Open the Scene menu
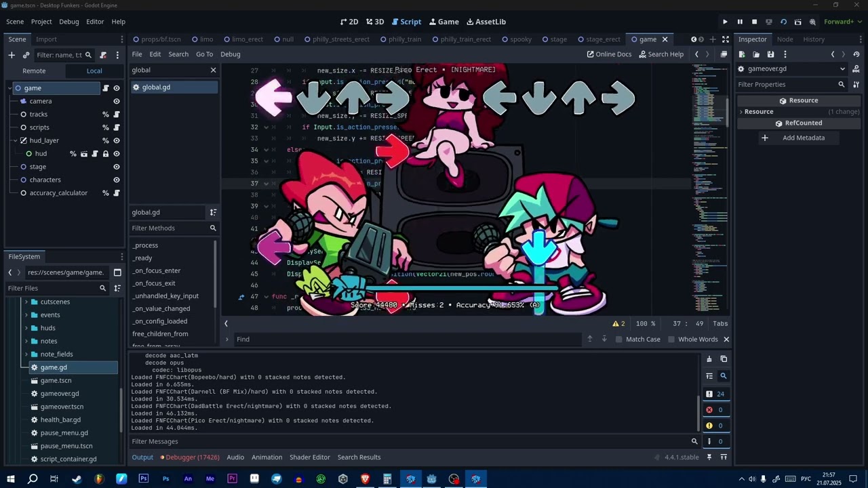This screenshot has height=488, width=868. pyautogui.click(x=15, y=22)
